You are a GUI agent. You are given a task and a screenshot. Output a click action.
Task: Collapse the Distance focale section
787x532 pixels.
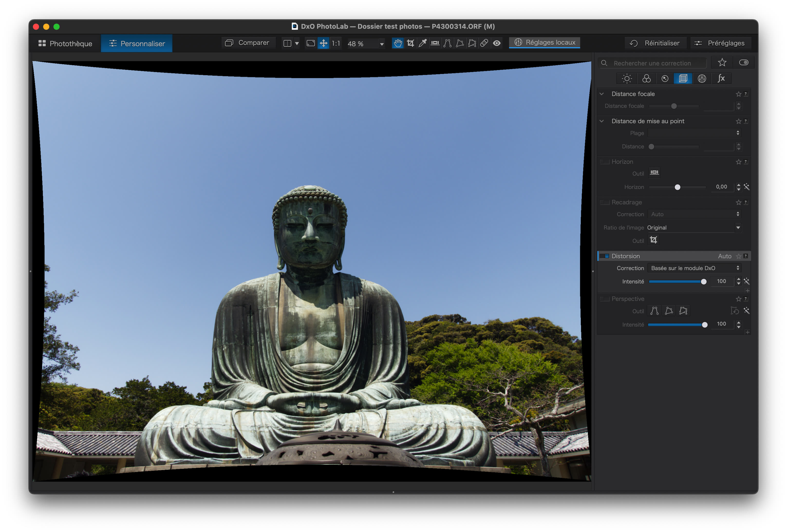coord(602,94)
